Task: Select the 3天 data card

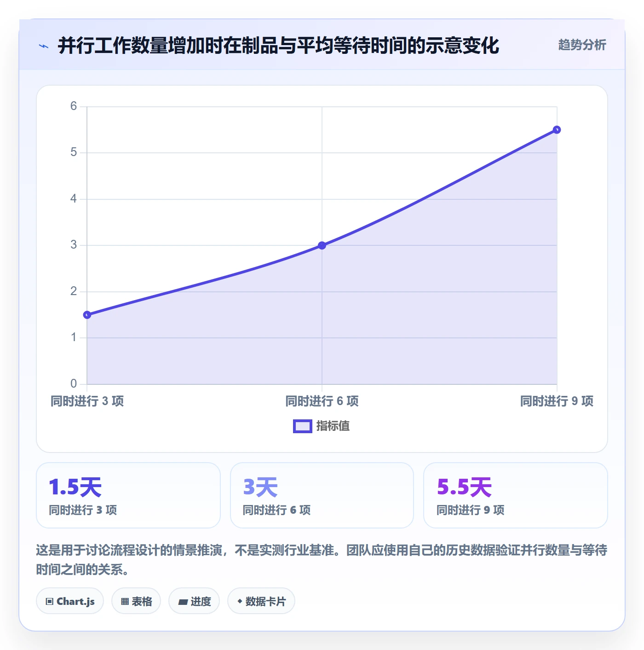Action: (x=322, y=495)
